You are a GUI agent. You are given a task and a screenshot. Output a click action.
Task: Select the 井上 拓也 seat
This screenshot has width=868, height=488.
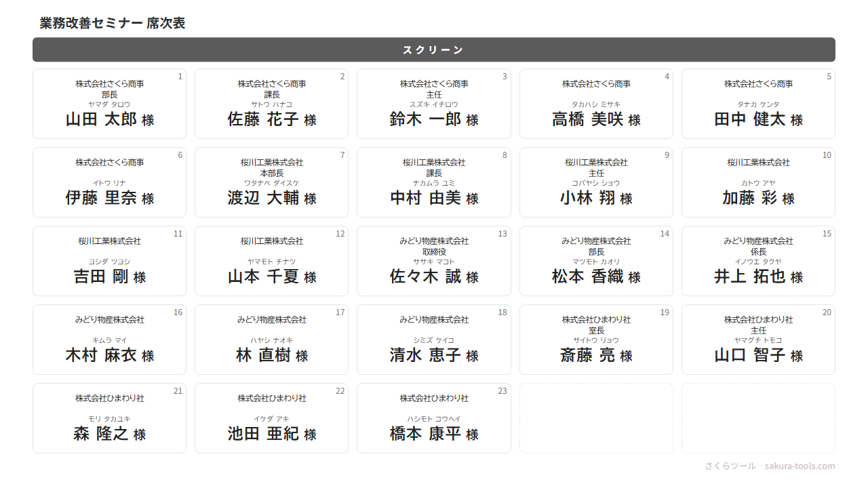[758, 261]
